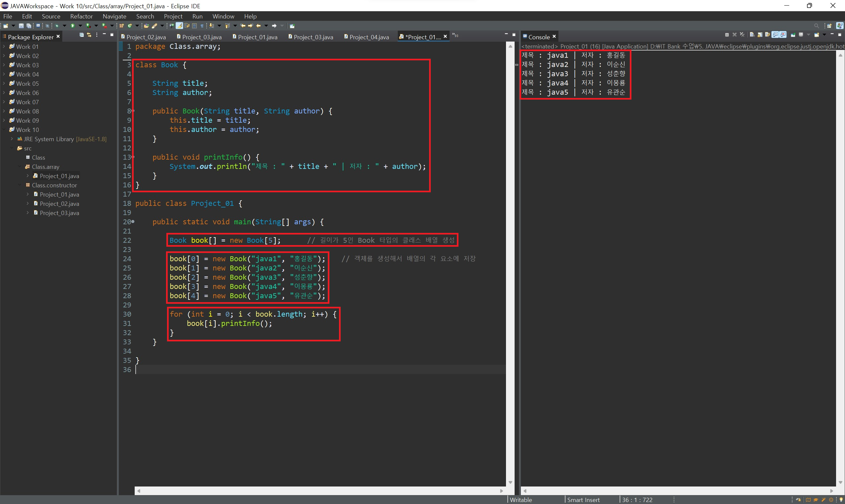Click the Open Type folder icon

click(147, 26)
